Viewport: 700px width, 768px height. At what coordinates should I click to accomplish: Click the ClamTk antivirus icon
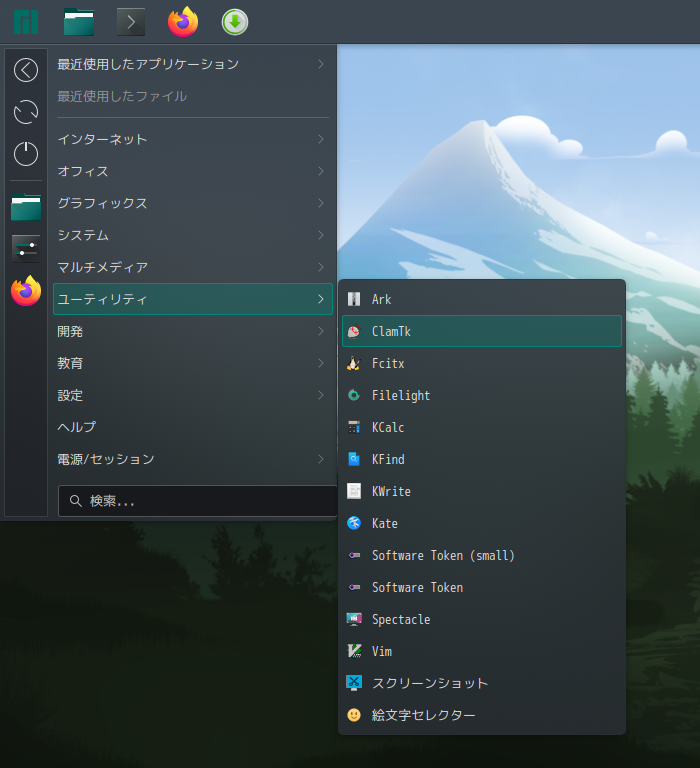(354, 331)
